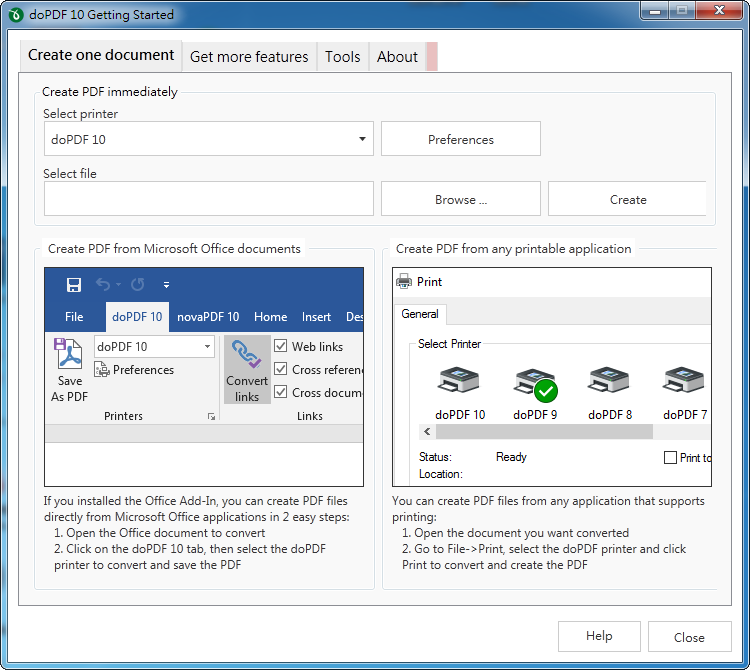Enable the Print to file checkbox

coord(670,458)
